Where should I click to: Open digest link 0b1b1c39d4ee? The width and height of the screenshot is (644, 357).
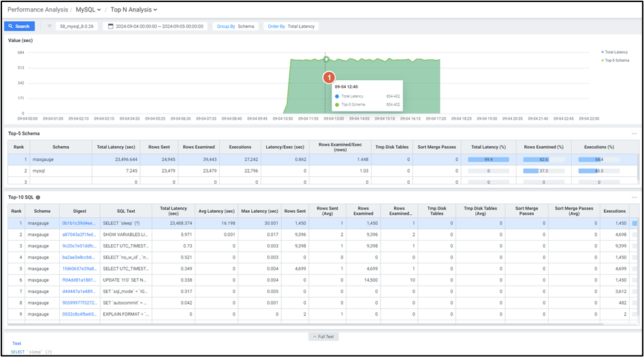click(x=79, y=223)
